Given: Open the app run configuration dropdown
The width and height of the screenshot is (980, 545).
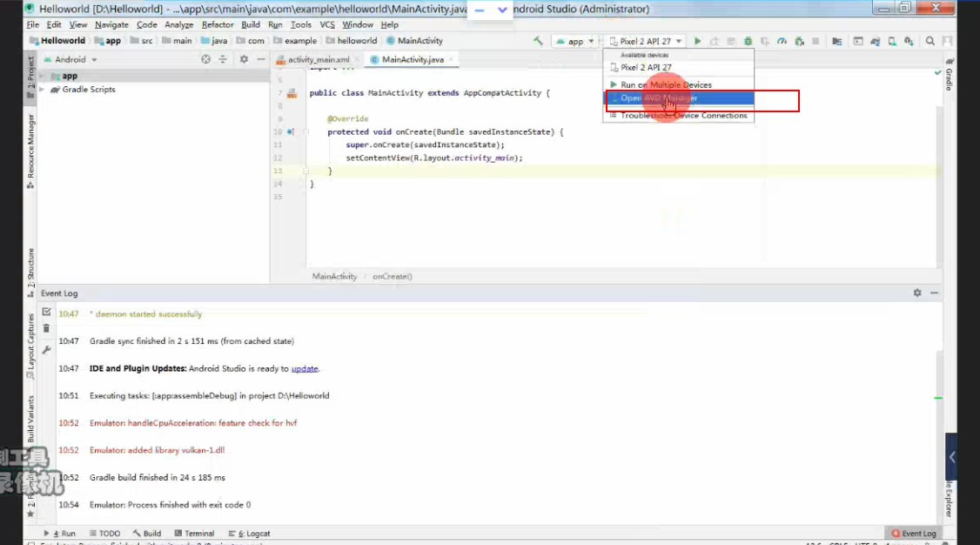Looking at the screenshot, I should click(575, 41).
